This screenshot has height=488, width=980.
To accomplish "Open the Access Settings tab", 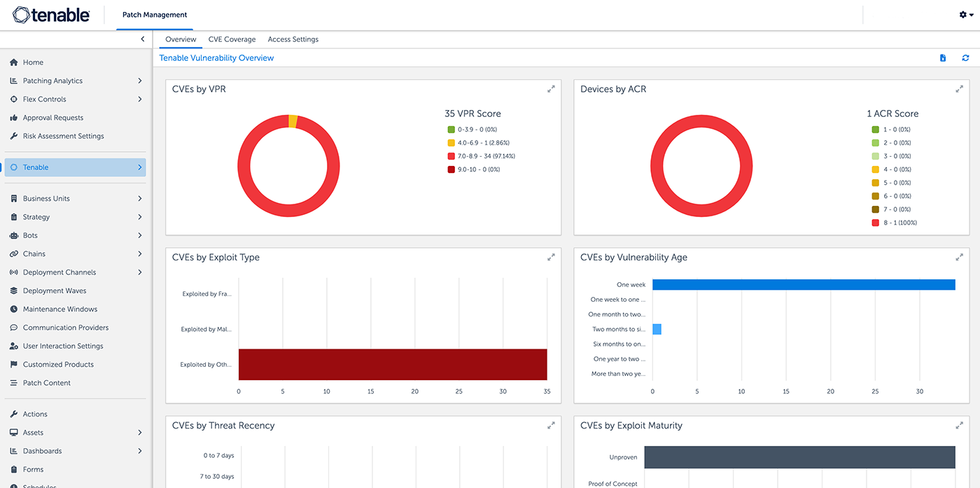I will [x=293, y=39].
